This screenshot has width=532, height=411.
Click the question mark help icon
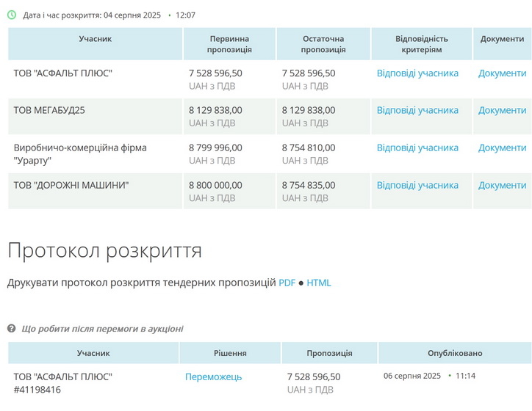[12, 329]
